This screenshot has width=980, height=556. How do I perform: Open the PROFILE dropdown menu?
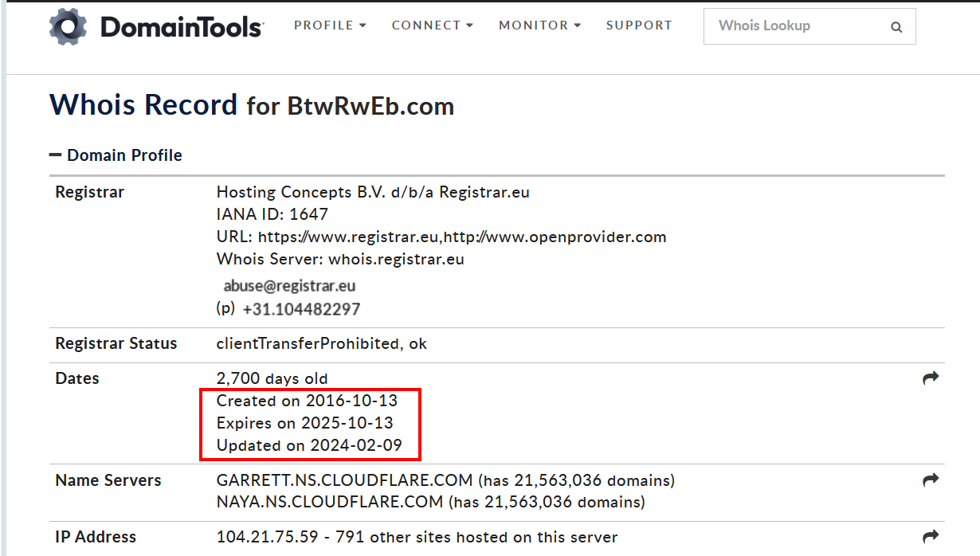point(330,25)
